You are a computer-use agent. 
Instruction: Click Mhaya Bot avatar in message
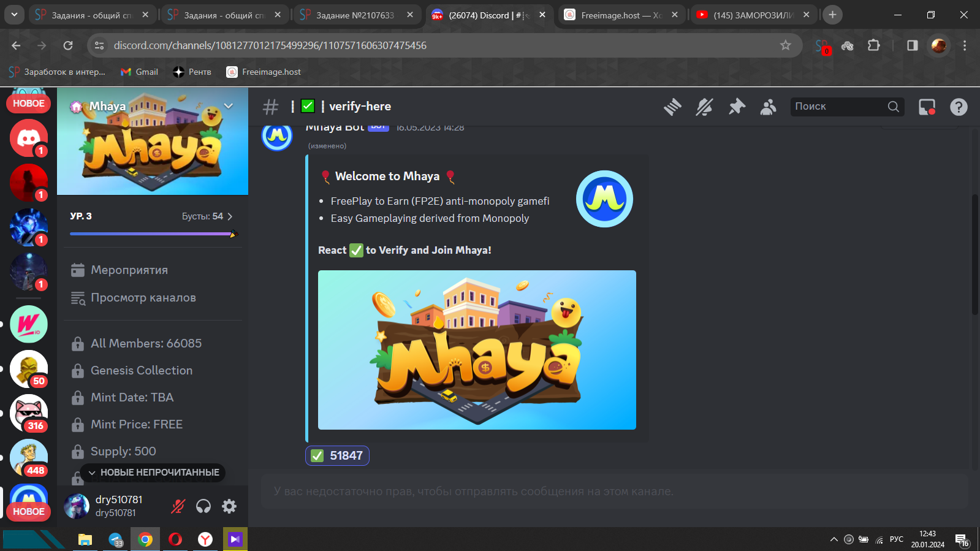[277, 136]
